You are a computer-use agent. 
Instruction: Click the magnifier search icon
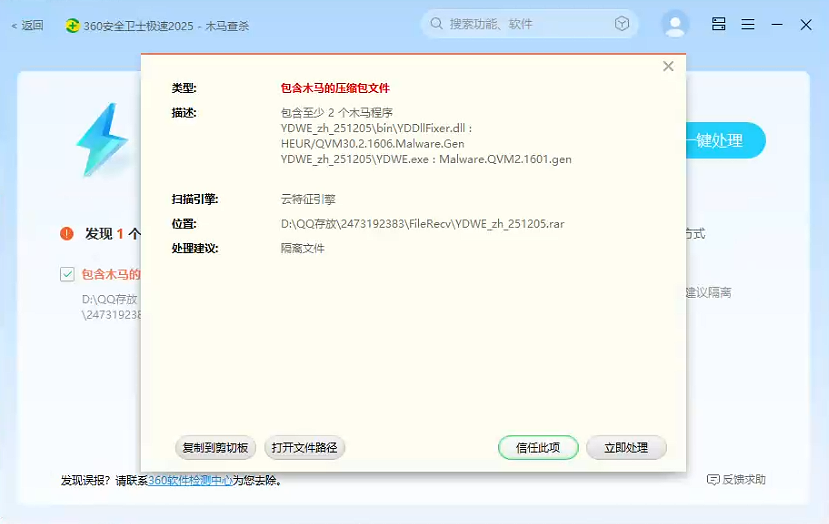436,24
